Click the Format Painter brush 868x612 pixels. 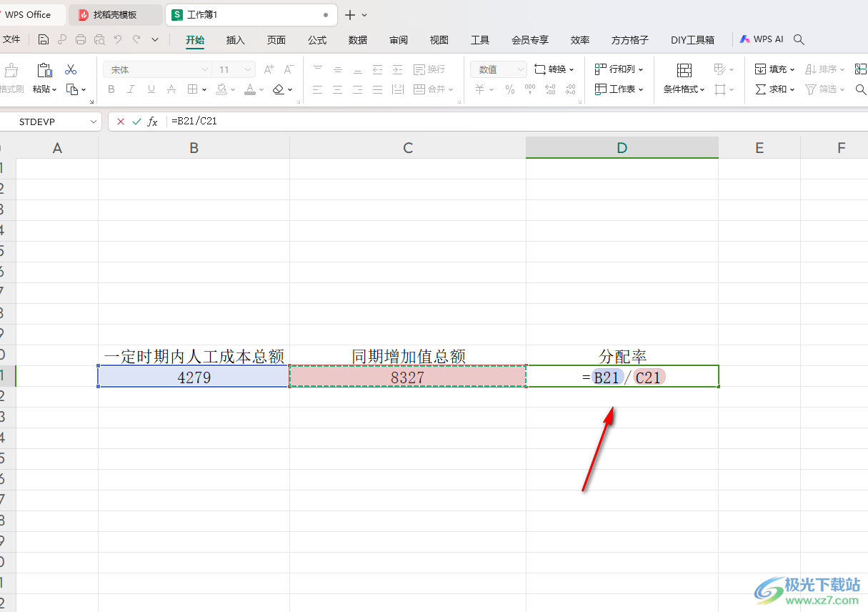click(x=11, y=69)
